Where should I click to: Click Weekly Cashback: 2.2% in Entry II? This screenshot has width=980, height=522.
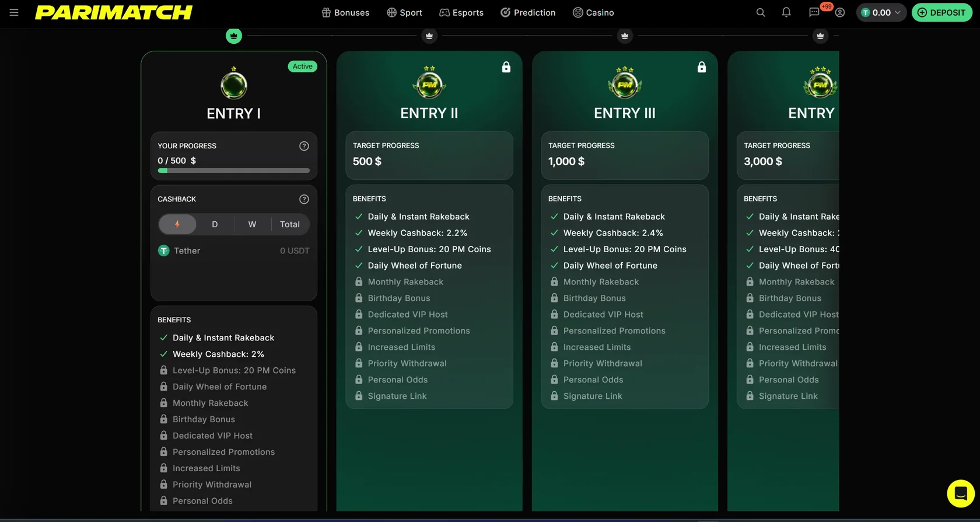point(418,232)
